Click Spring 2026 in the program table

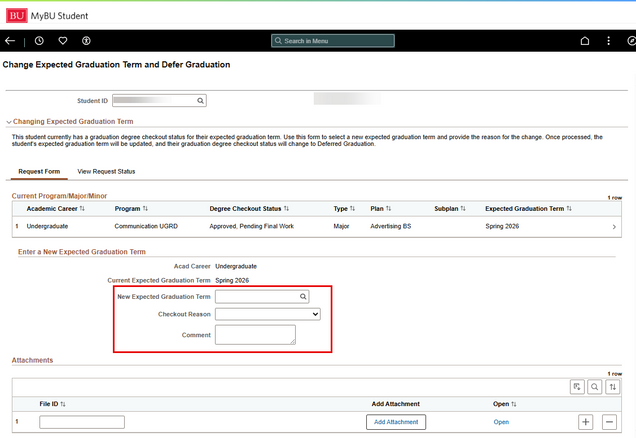502,226
